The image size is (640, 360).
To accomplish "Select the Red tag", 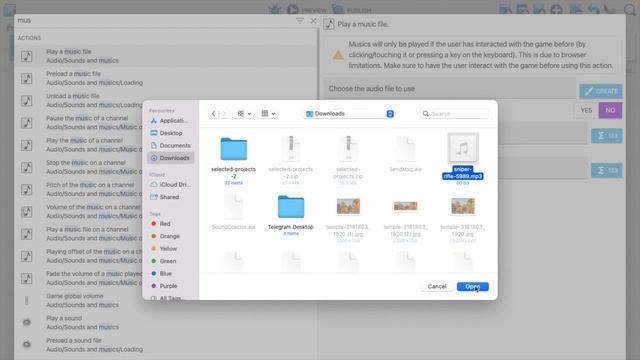I will click(161, 224).
